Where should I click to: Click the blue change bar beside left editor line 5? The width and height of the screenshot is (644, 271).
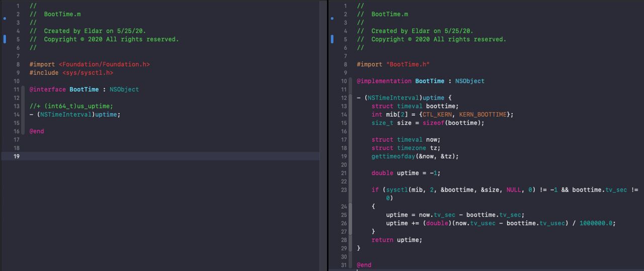pos(5,39)
